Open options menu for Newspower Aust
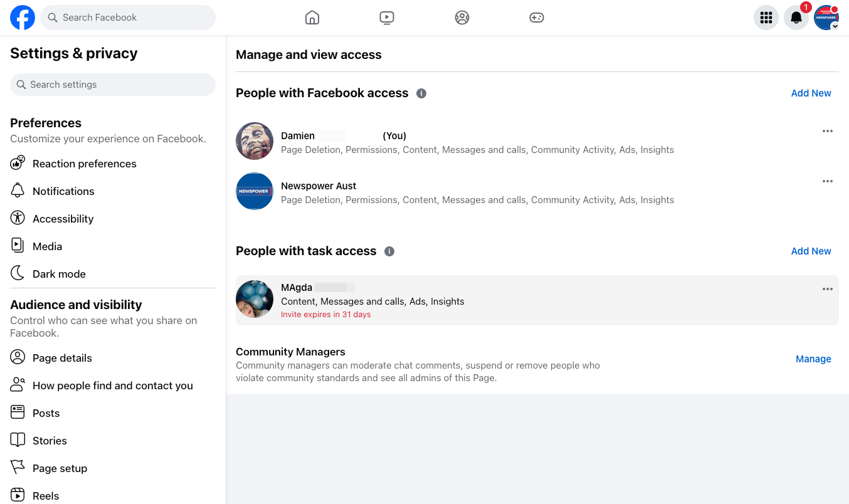The image size is (849, 504). pos(828,181)
